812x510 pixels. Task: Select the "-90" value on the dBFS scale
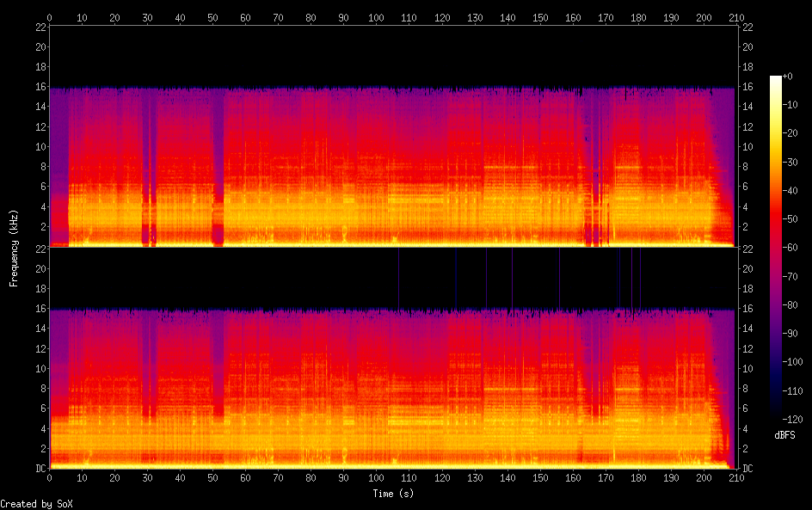[790, 334]
